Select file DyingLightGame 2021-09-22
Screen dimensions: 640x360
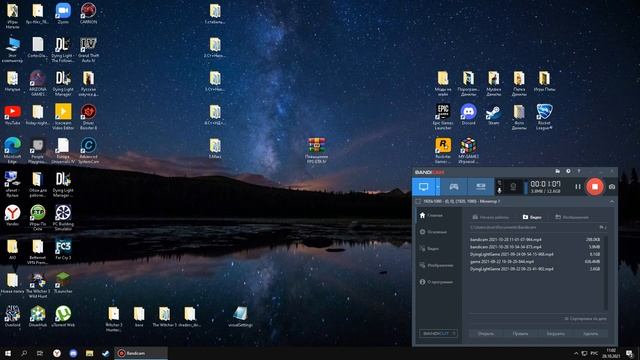point(535,269)
